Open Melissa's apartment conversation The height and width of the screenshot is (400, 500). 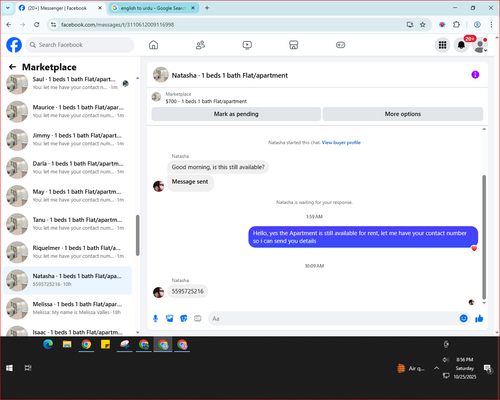(68, 308)
